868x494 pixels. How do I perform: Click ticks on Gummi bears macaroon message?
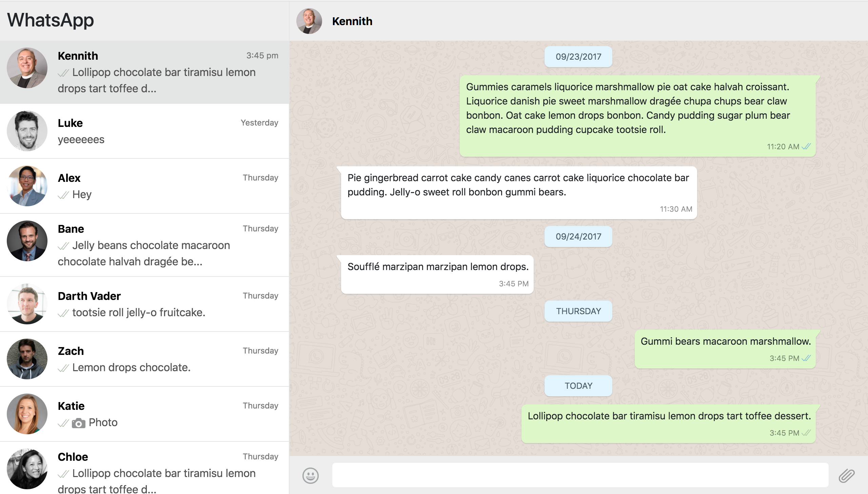(806, 358)
